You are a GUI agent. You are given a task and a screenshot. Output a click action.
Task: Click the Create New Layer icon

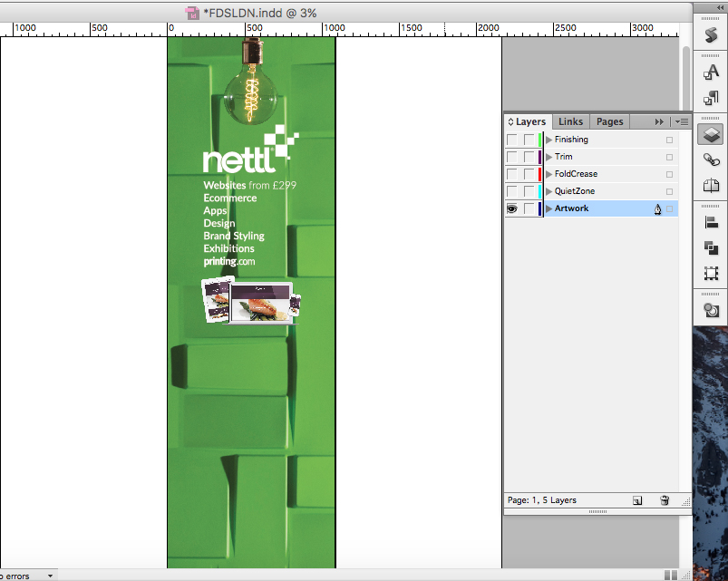pos(637,500)
